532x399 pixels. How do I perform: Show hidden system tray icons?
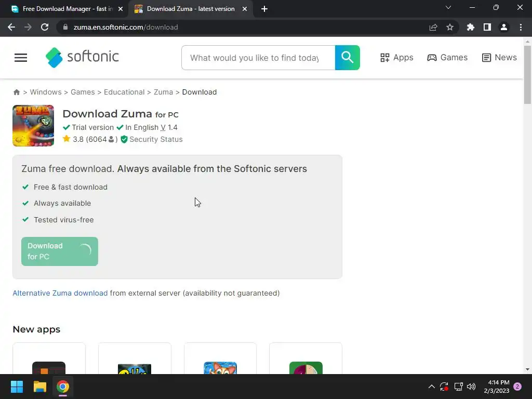(x=432, y=387)
